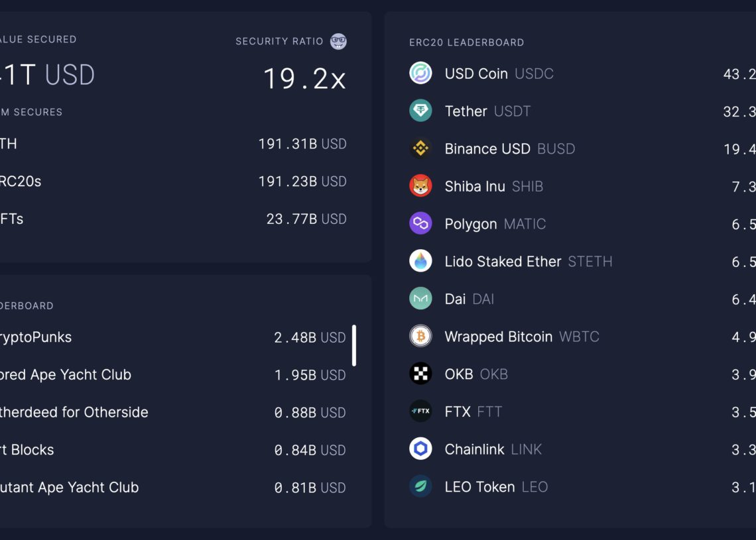
Task: Open the Mutant Ape Yacht Club entry
Action: 70,488
